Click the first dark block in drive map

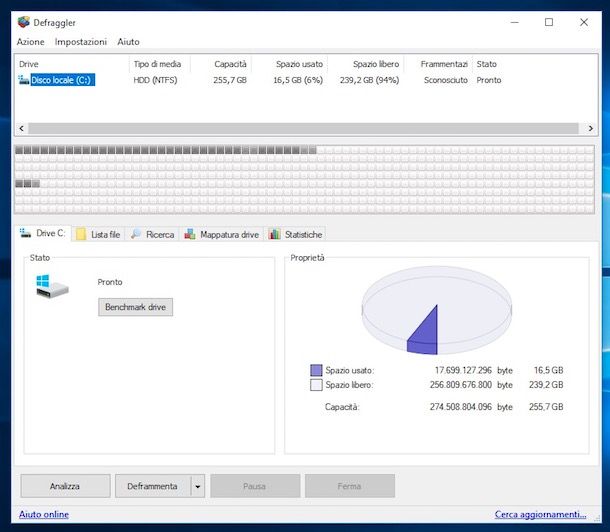(19, 150)
